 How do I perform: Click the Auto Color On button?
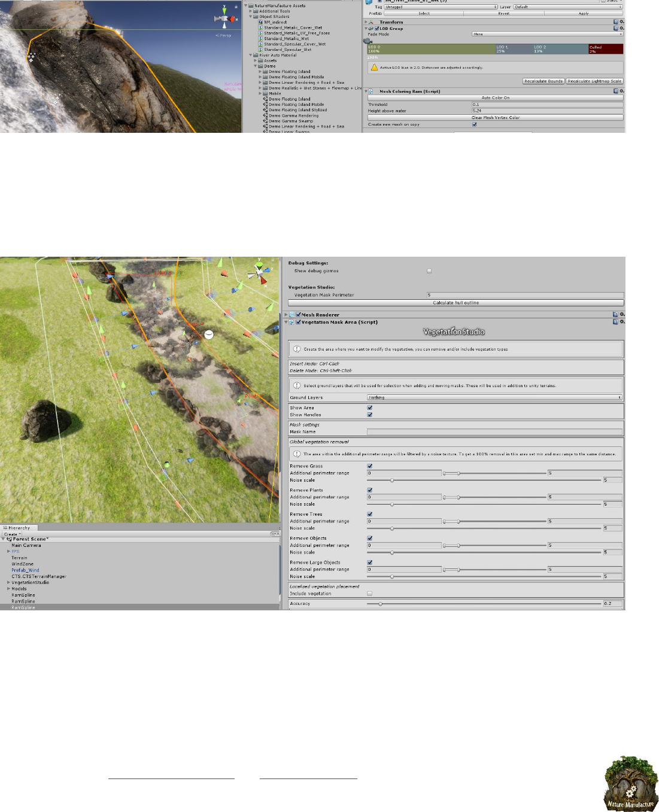[x=496, y=98]
